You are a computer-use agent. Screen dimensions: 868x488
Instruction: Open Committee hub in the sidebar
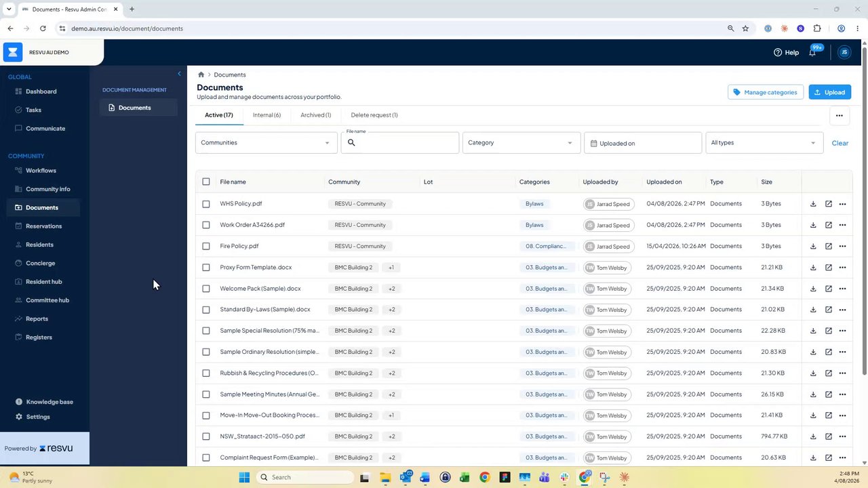[47, 300]
